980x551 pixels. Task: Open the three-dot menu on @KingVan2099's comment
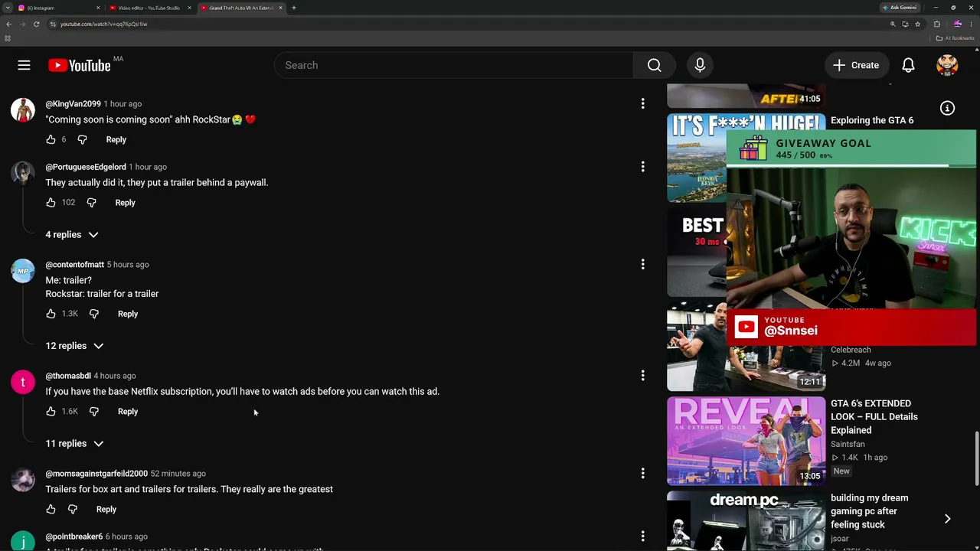(x=642, y=103)
